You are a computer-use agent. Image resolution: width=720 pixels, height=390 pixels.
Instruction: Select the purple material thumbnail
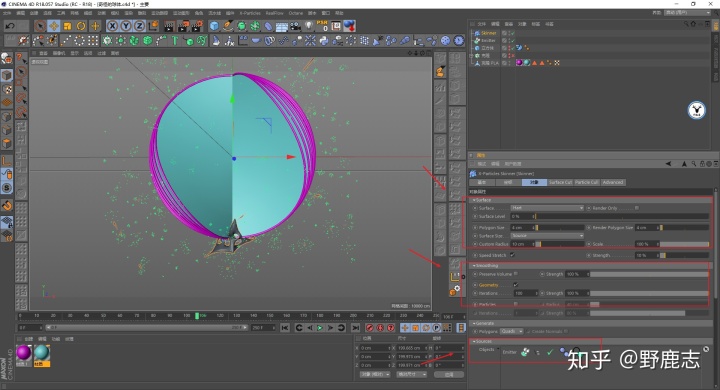[x=24, y=354]
